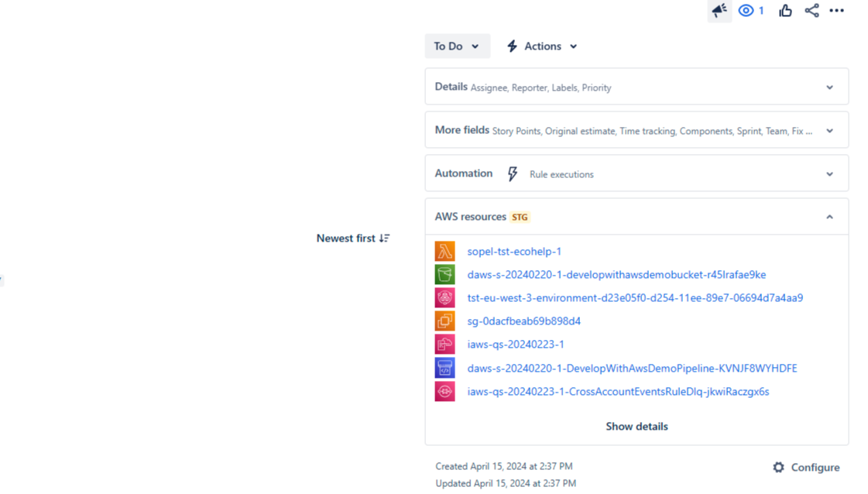Image resolution: width=868 pixels, height=494 pixels.
Task: Open the sg-0dacfbeab69b898d4 link
Action: point(523,321)
